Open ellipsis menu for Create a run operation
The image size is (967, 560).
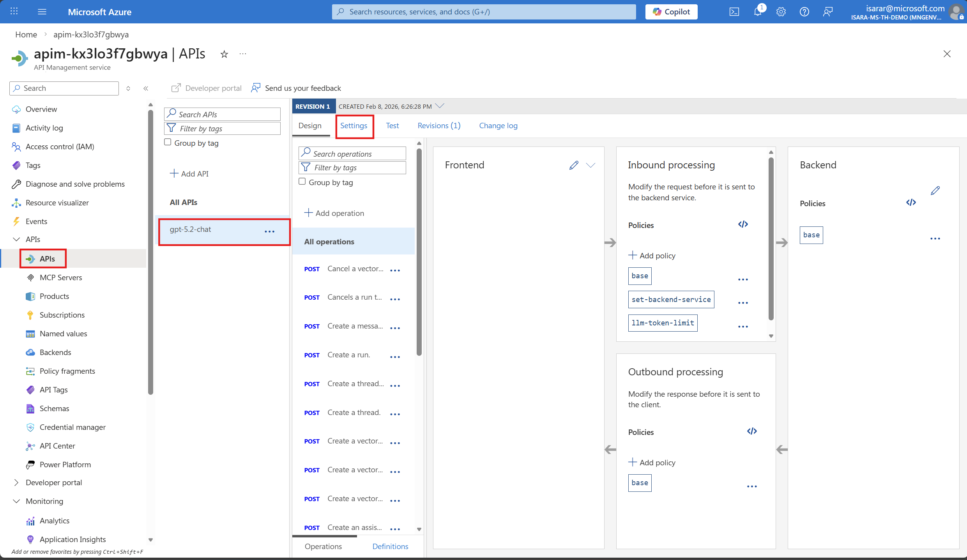[395, 357]
